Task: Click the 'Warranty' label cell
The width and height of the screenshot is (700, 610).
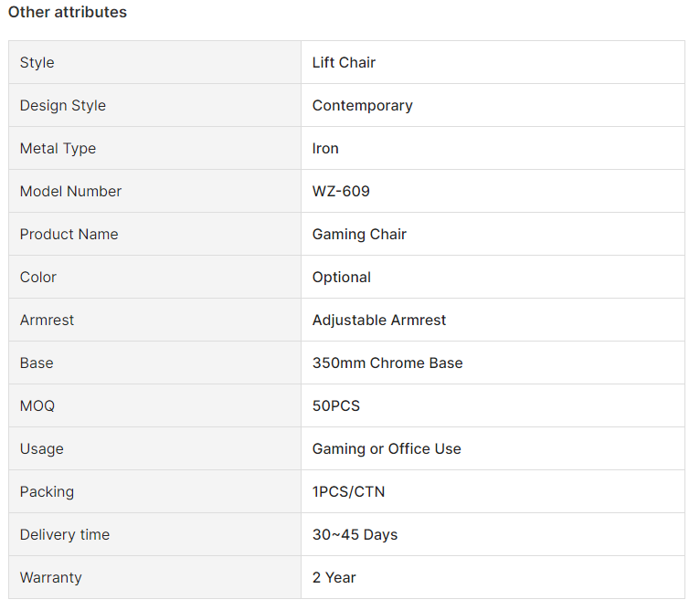Action: (x=155, y=577)
